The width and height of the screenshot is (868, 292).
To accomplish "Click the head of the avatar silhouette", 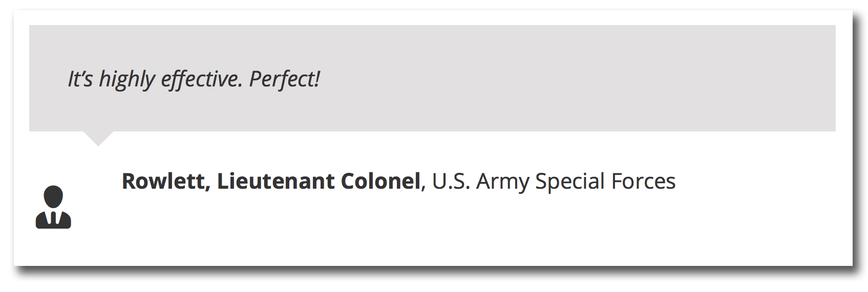I will 53,197.
